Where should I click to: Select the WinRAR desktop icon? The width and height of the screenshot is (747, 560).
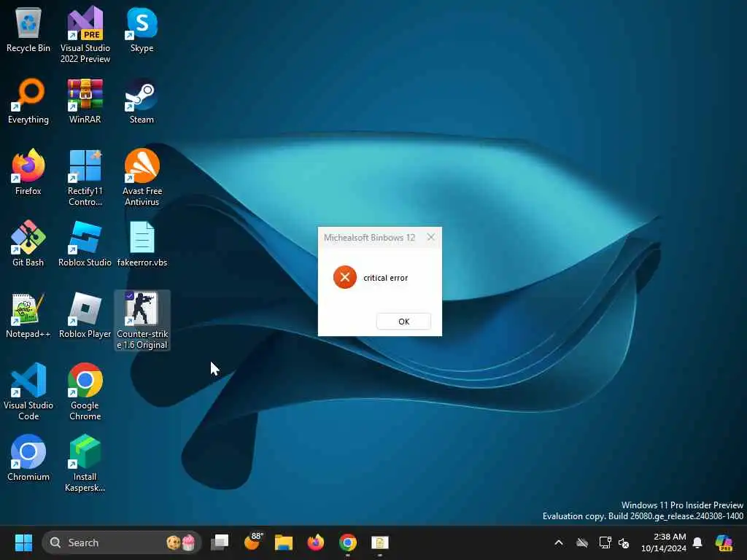[85, 101]
